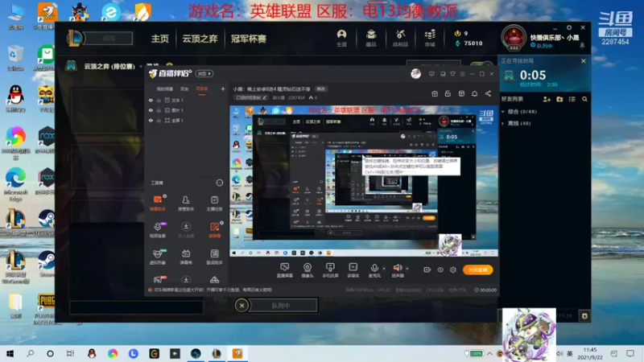Open 藏品 collection icon in League client
The image size is (644, 362).
click(371, 38)
